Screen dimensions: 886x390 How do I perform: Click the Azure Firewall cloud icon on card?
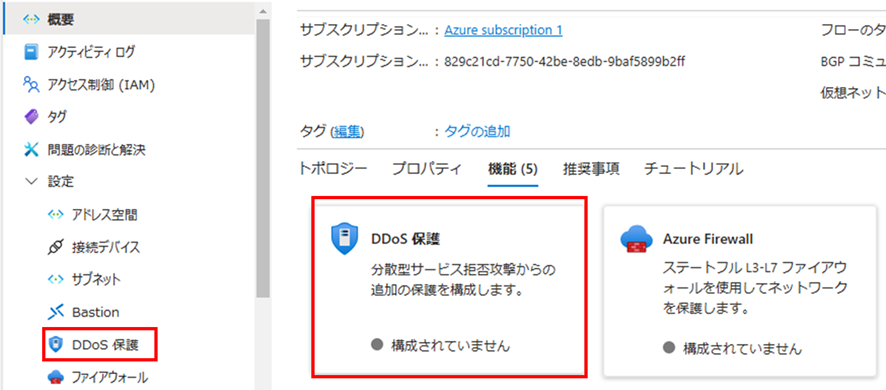pos(636,240)
